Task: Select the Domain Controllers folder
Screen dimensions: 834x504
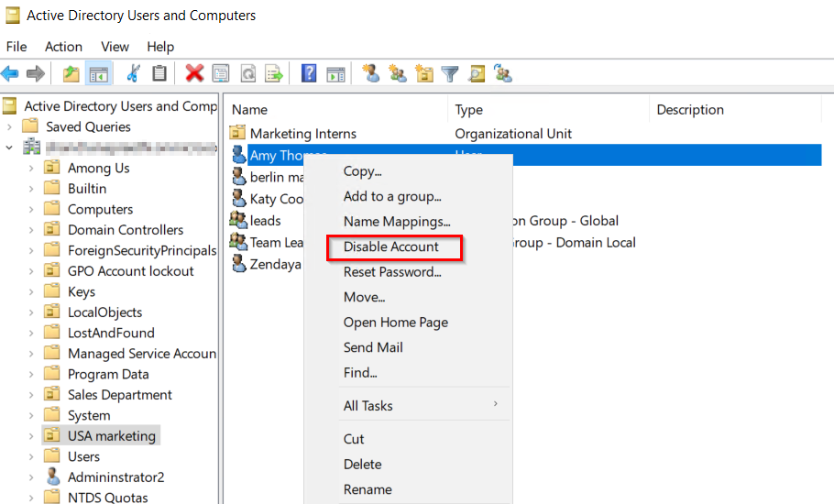Action: click(x=125, y=230)
